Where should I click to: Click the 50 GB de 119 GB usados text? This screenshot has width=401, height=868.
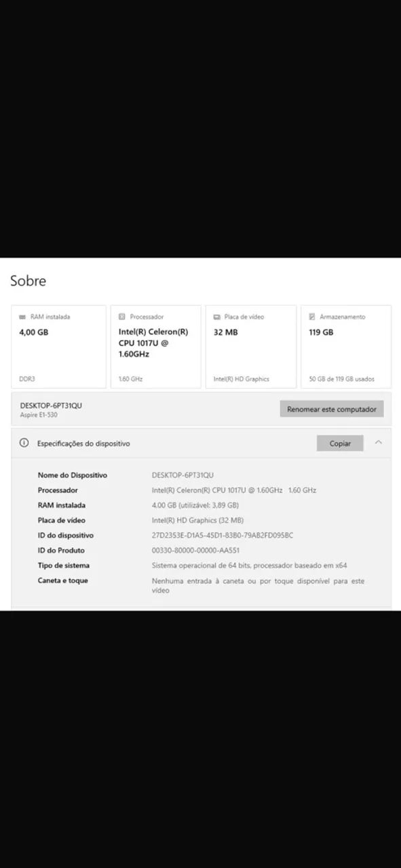pos(342,379)
